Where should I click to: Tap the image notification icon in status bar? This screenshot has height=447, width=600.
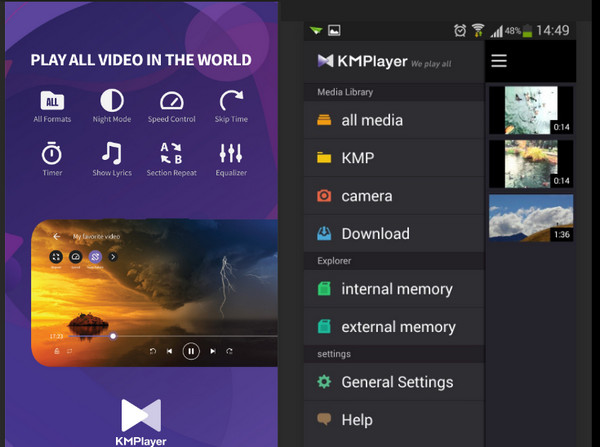click(x=334, y=30)
